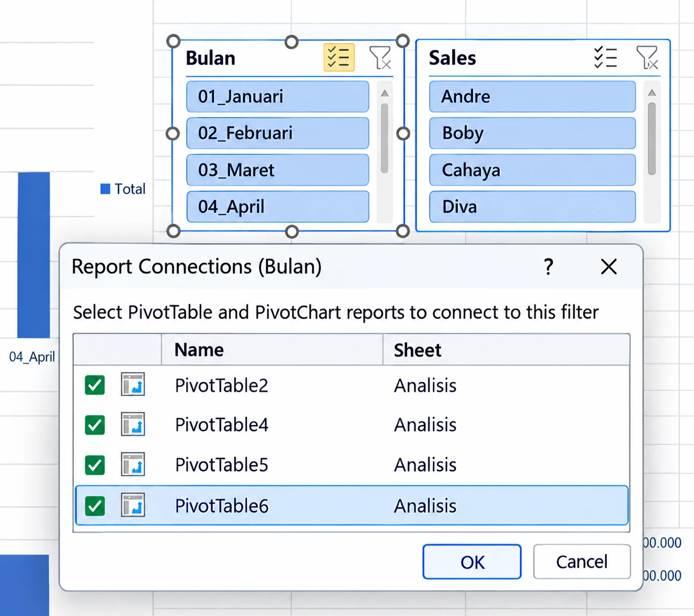Close the Report Connections dialog
The image size is (694, 616).
(x=608, y=267)
